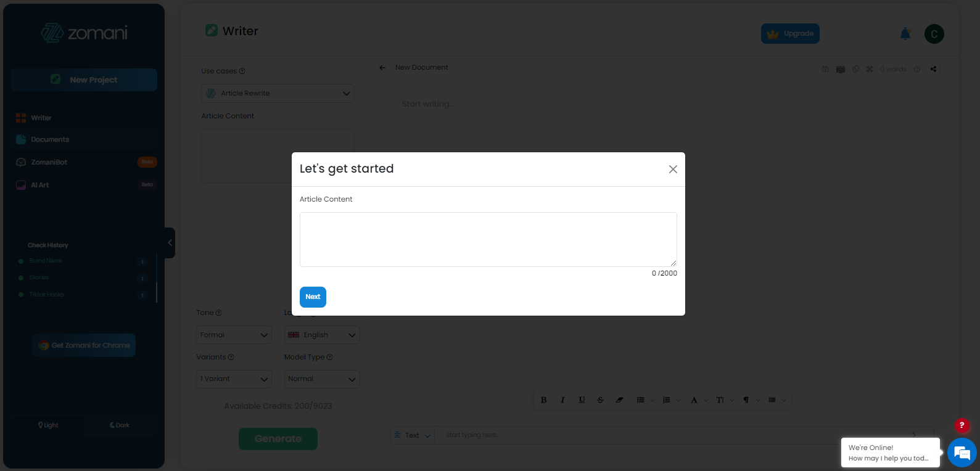Toggle underline formatting in the editor
The height and width of the screenshot is (471, 980).
pyautogui.click(x=581, y=399)
